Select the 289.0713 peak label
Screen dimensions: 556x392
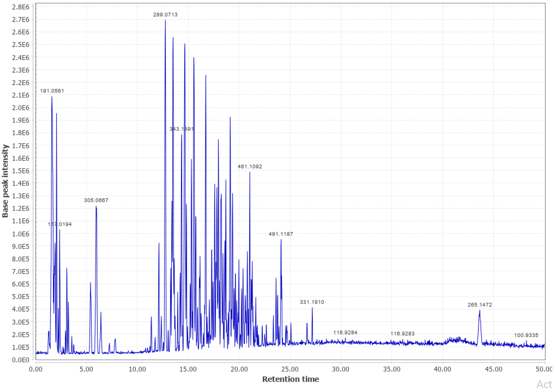click(166, 15)
